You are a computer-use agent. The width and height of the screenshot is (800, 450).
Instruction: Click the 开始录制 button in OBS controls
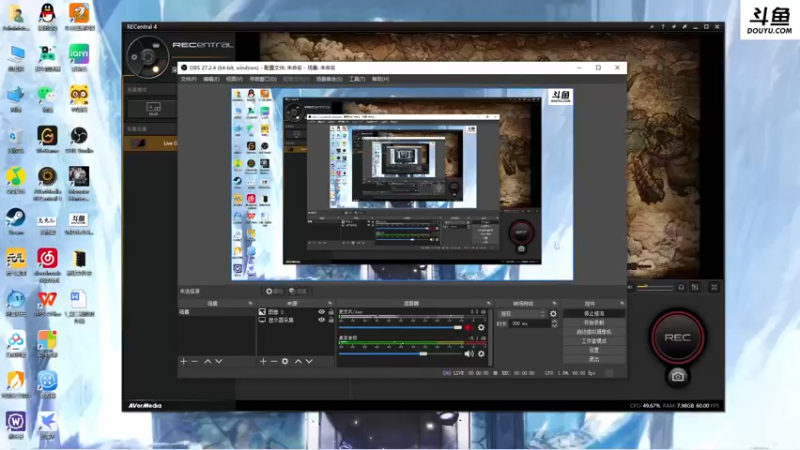point(594,322)
